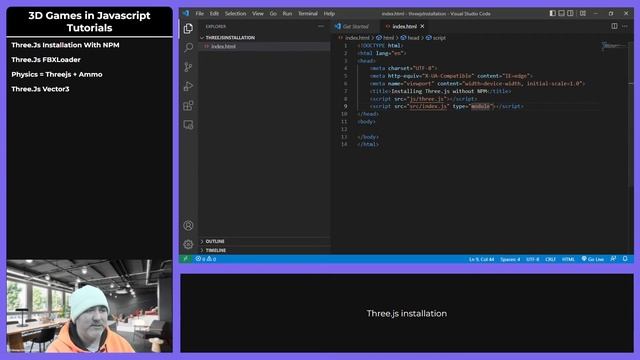
Task: Click Ln 9, Col 44 in status bar
Action: [x=481, y=259]
